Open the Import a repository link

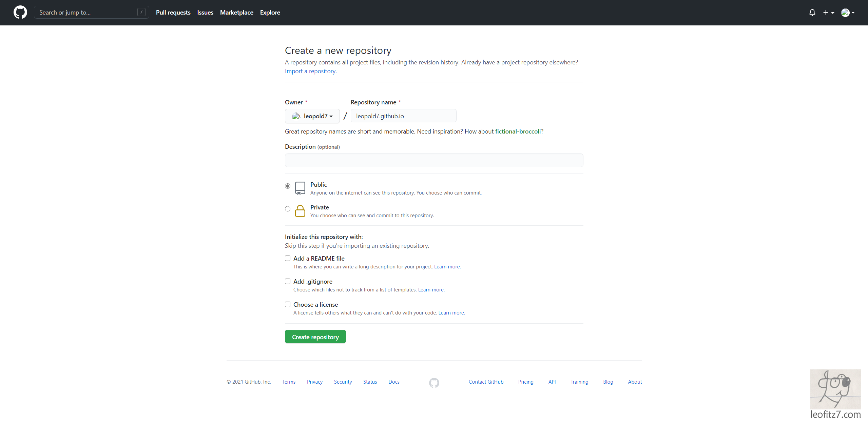pos(310,71)
